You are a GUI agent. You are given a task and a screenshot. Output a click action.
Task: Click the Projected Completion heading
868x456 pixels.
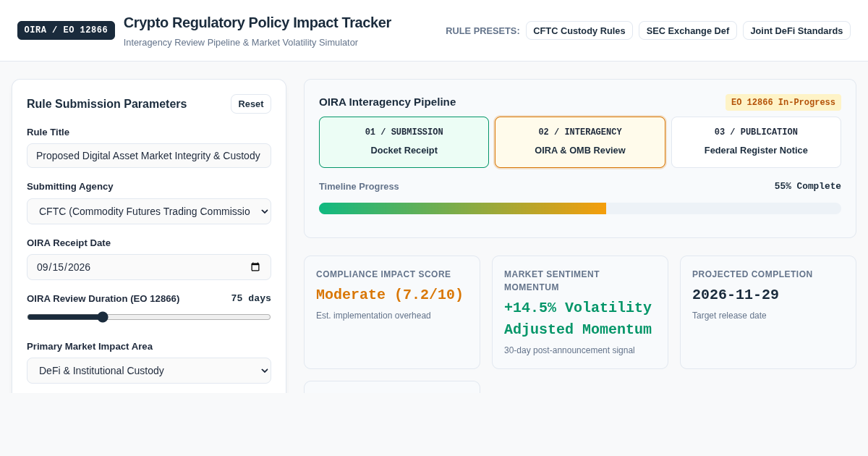(752, 274)
